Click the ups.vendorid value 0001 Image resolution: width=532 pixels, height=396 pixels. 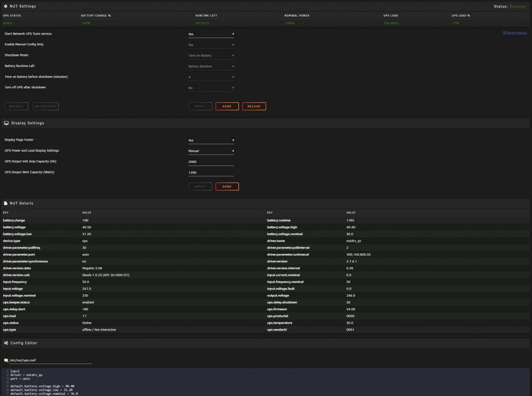350,329
